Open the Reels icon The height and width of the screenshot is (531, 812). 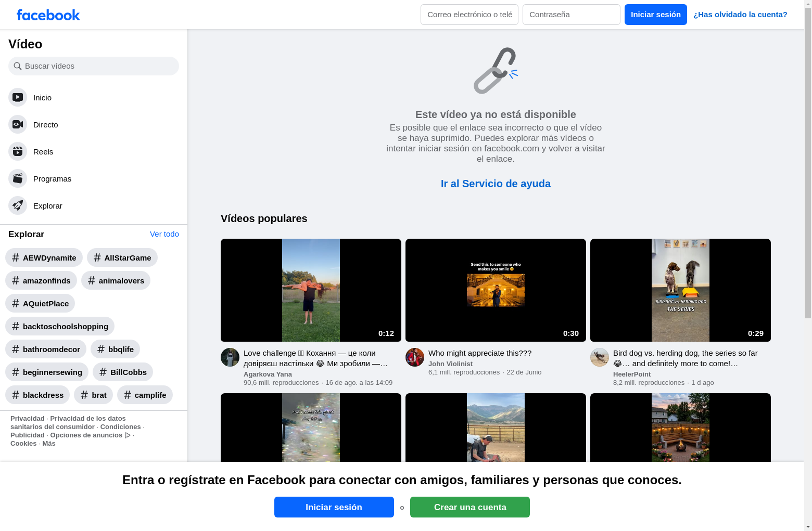18,151
